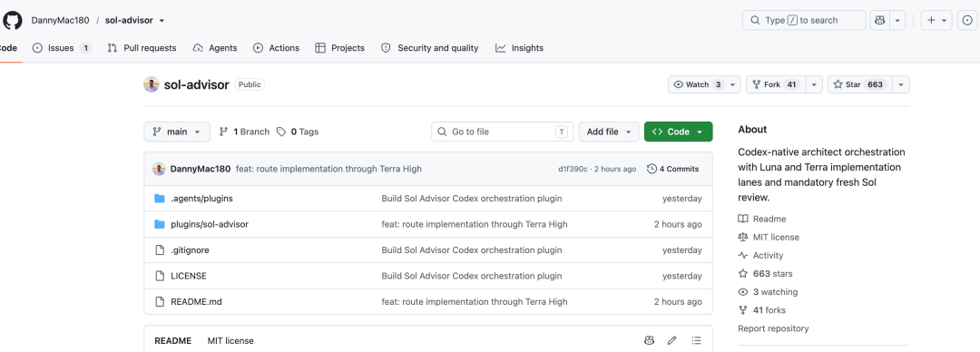Expand the Star lists dropdown arrow

click(x=901, y=84)
